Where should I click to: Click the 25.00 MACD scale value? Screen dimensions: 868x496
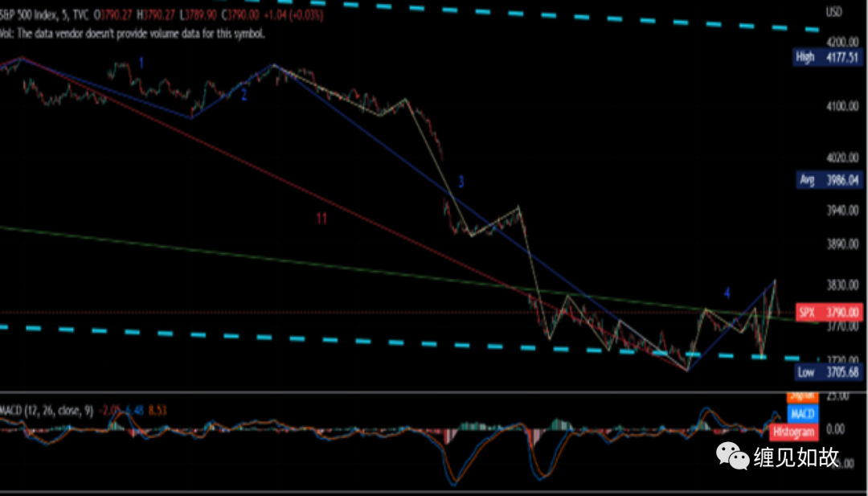coord(838,396)
